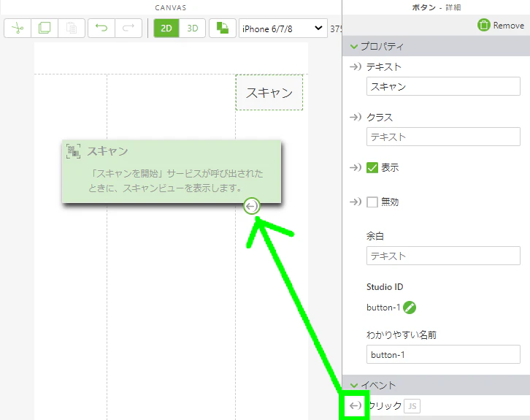Open the iPhone 6/7/8 device dropdown
This screenshot has height=420, width=530.
[283, 28]
